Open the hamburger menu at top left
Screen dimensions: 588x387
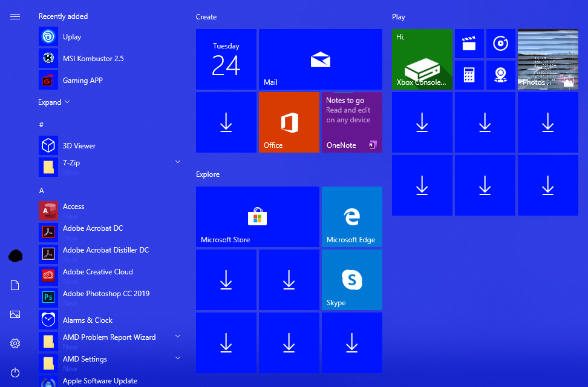(x=15, y=16)
